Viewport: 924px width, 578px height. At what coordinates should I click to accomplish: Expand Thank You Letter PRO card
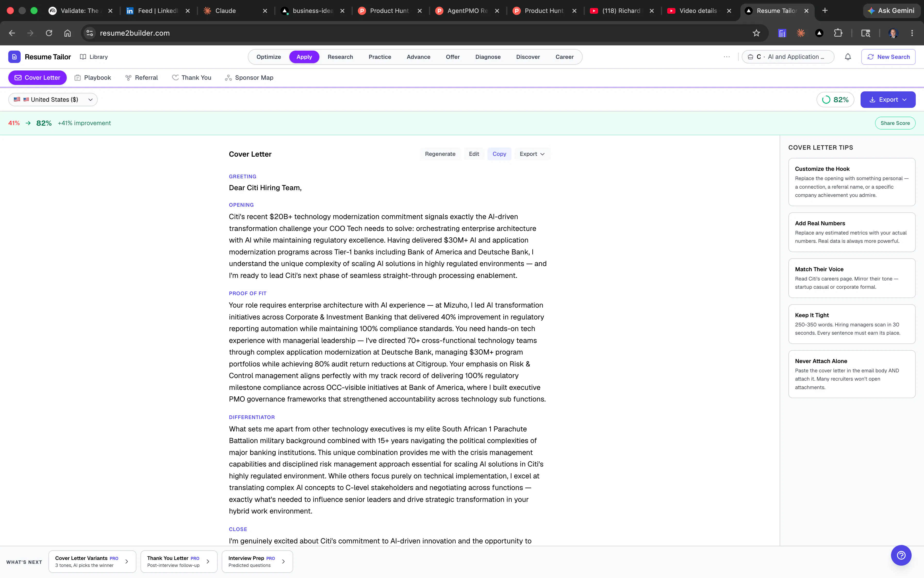pyautogui.click(x=179, y=561)
